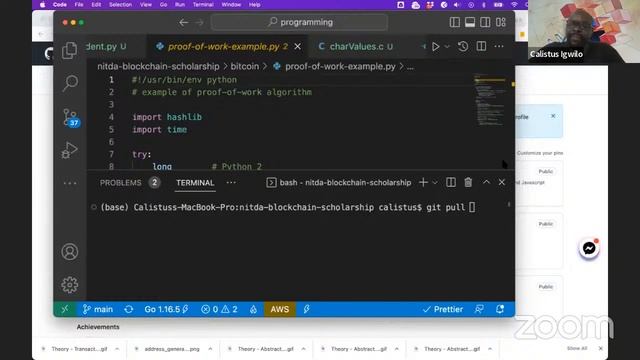
Task: Open the Apple menu
Action: (43, 4)
